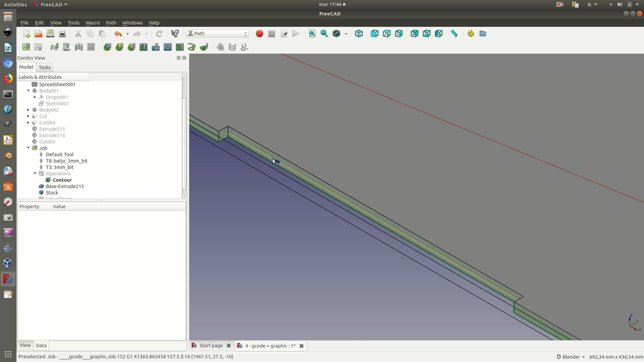Viewport: 644px width, 362px height.
Task: Open the undo history dropdown arrow
Action: click(127, 34)
